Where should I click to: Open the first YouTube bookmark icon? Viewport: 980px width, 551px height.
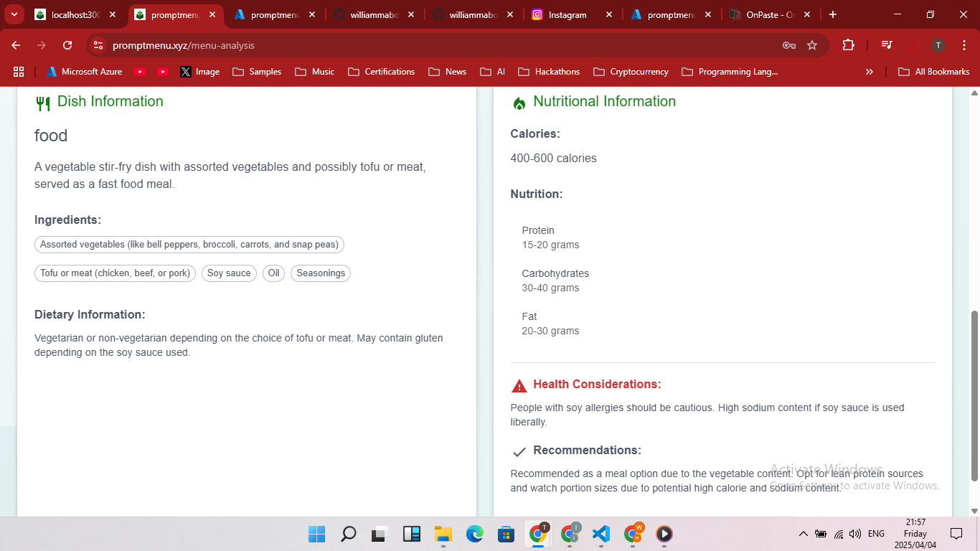pos(140,72)
